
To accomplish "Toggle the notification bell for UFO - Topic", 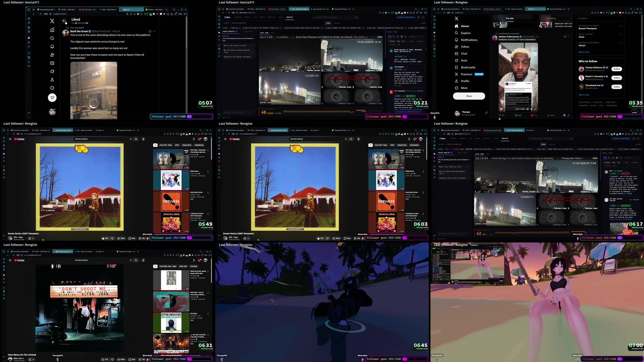I will 30,238.
